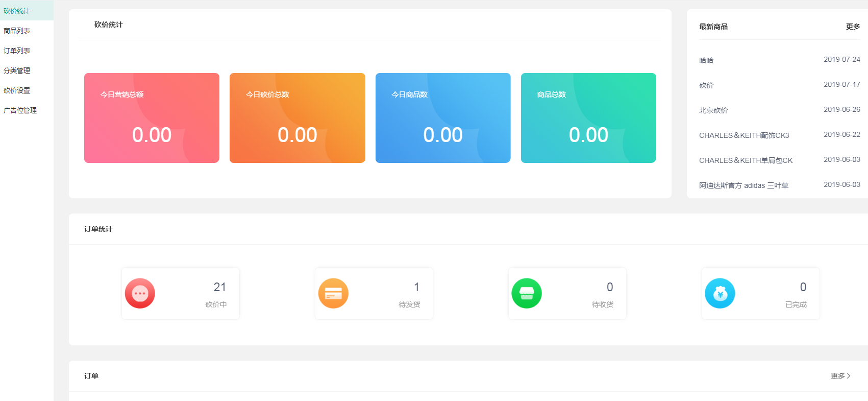The width and height of the screenshot is (868, 401).
Task: Open 阿迪达斯官方 adidas 三叶草 product
Action: 743,185
